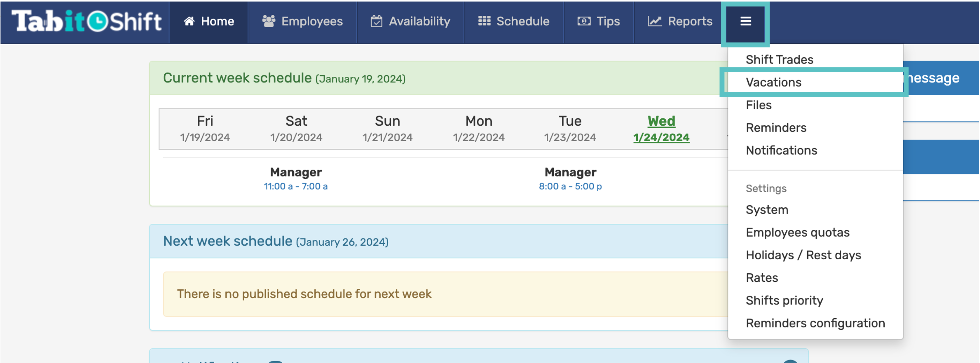This screenshot has width=980, height=363.
Task: Select Vacations in the dropdown menu
Action: click(773, 82)
